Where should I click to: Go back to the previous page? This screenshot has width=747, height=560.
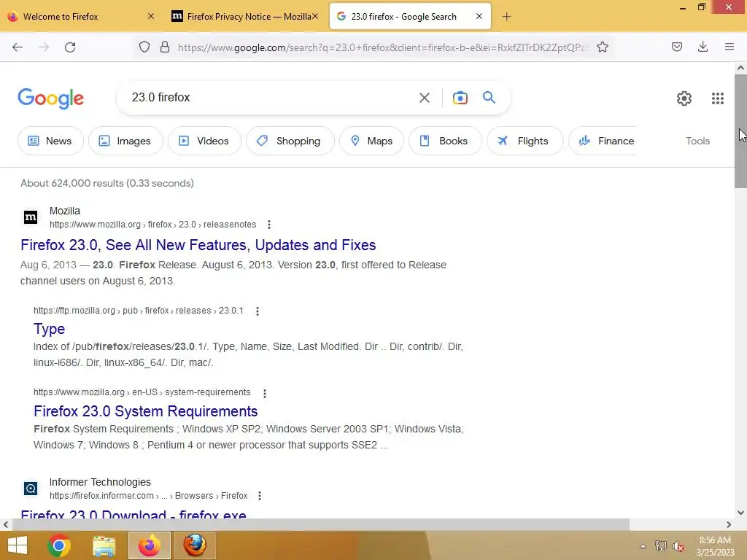pos(18,47)
